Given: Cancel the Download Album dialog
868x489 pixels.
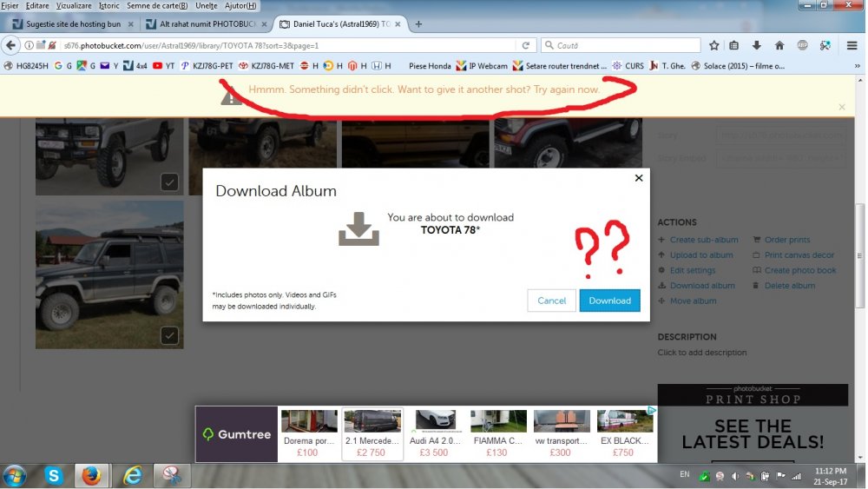Looking at the screenshot, I should [x=551, y=301].
